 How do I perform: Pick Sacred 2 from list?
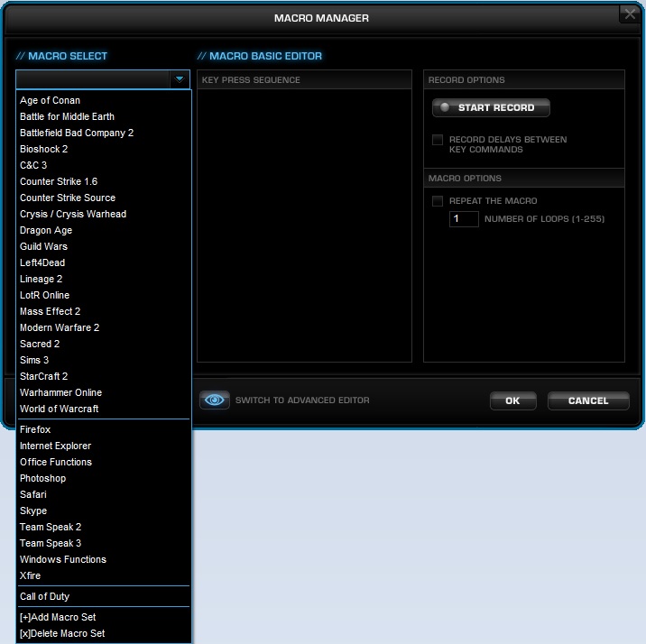pyautogui.click(x=104, y=344)
